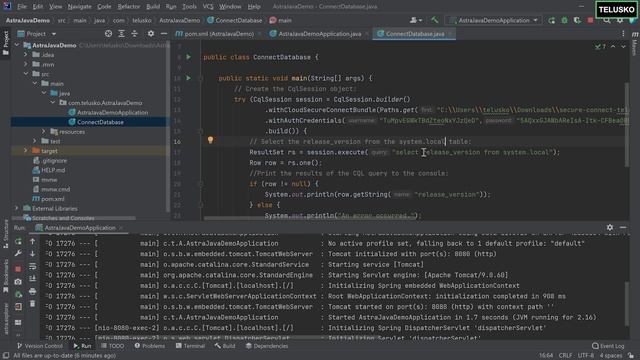
Task: Open the TODO tool window
Action: point(113,346)
